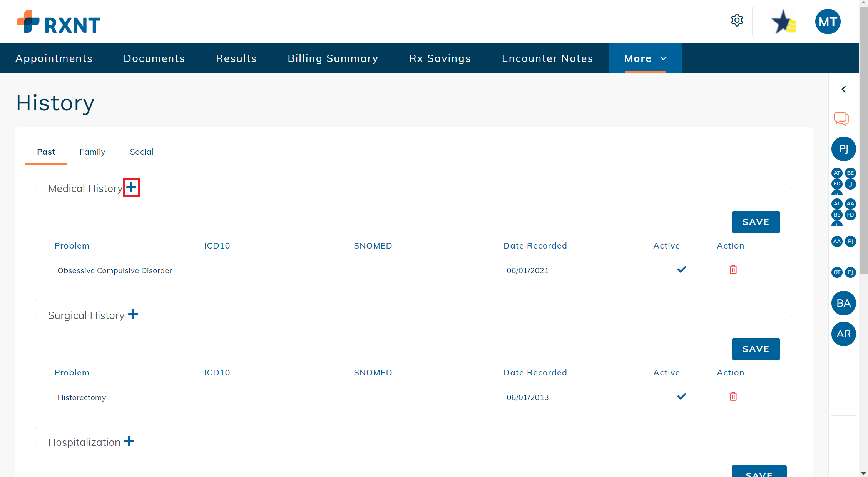The width and height of the screenshot is (868, 477).
Task: Click the Medical History Problem column header
Action: click(72, 246)
